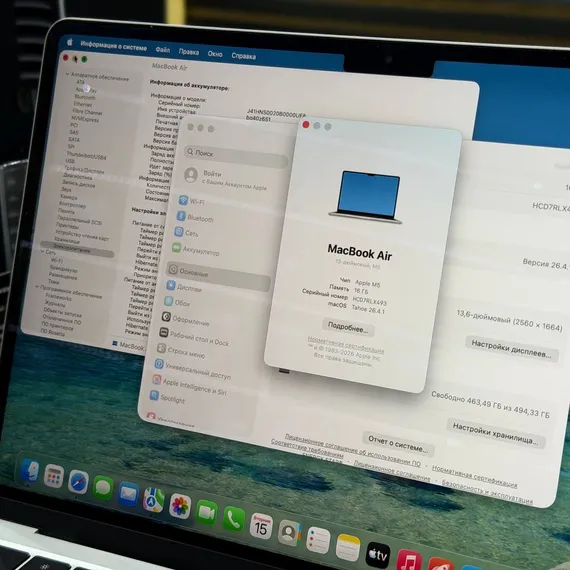The height and width of the screenshot is (570, 570).
Task: Select Брандмауэр under Сеть in tree
Action: tap(64, 269)
